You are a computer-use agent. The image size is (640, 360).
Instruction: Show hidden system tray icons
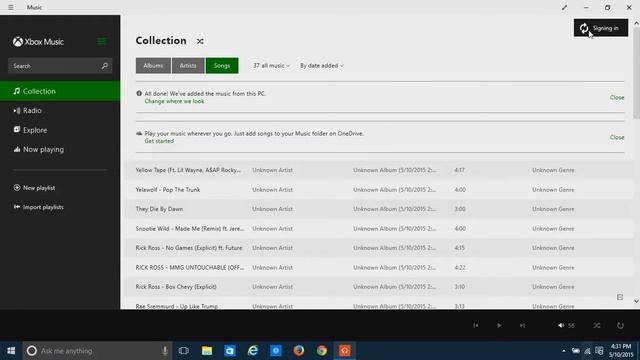[564, 351]
